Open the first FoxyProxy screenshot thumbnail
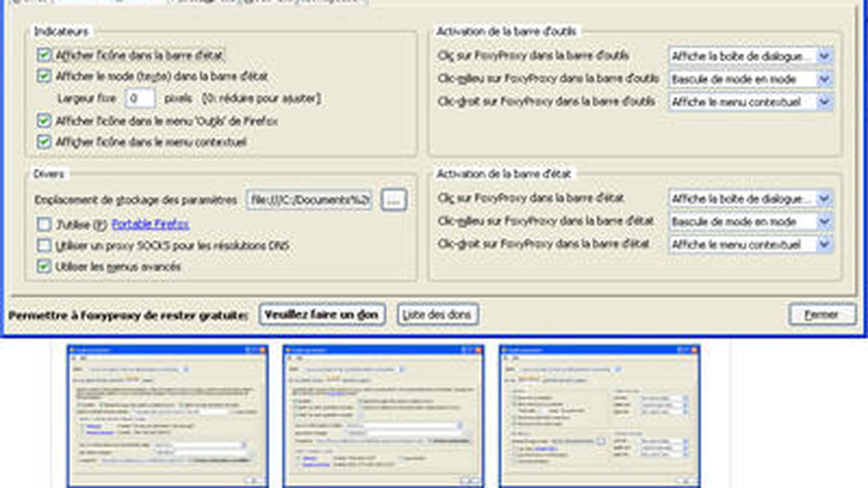Viewport: 868px width, 488px height. pyautogui.click(x=168, y=416)
